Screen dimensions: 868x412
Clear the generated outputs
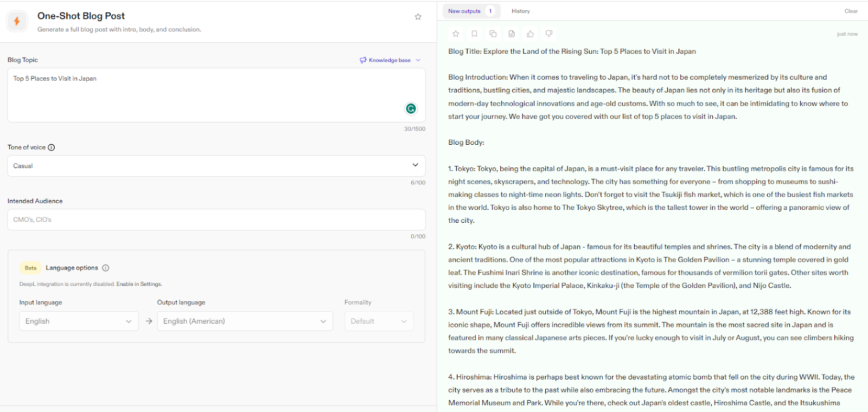(851, 11)
